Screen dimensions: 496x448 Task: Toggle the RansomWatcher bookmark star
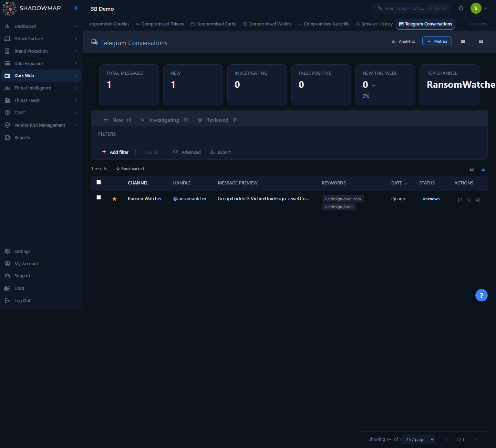point(114,199)
